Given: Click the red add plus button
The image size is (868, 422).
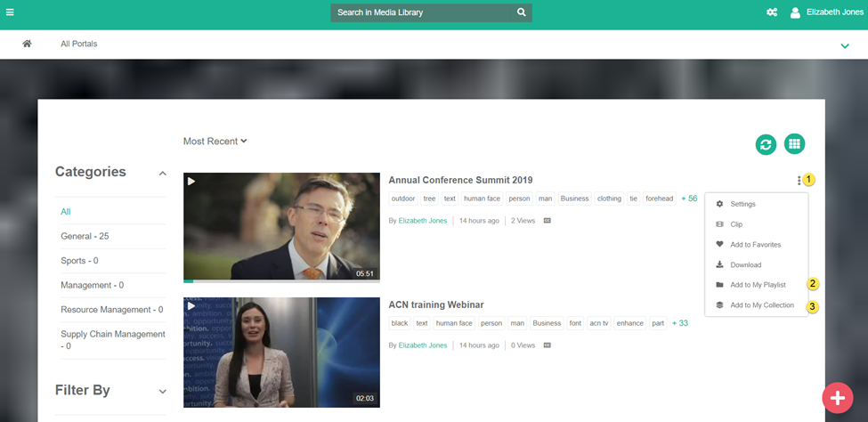Looking at the screenshot, I should pyautogui.click(x=837, y=398).
